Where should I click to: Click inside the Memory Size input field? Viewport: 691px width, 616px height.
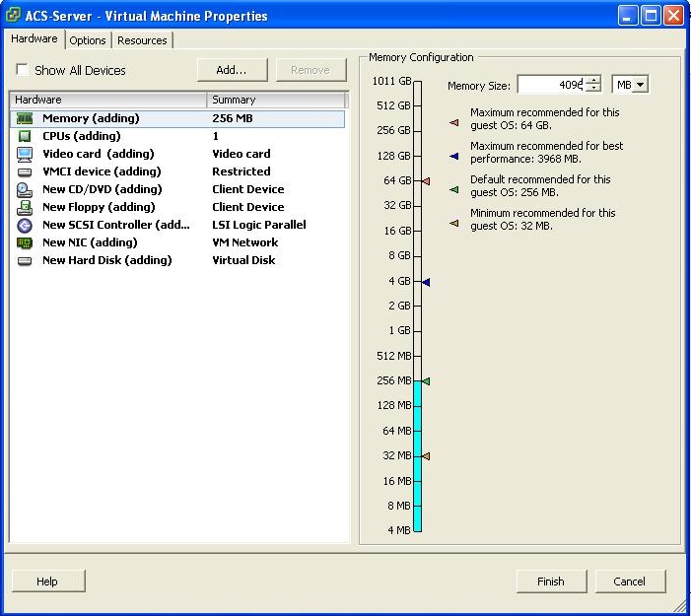(x=550, y=86)
